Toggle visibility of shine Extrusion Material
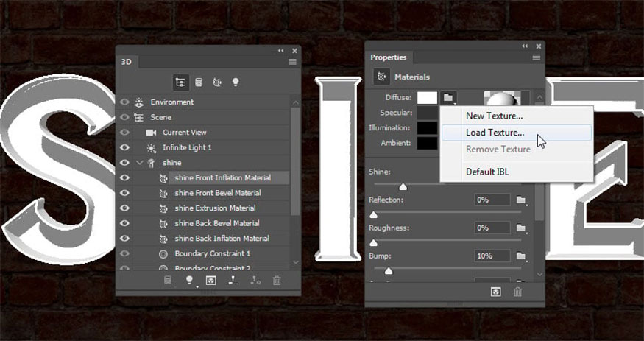The image size is (644, 341). [x=124, y=208]
